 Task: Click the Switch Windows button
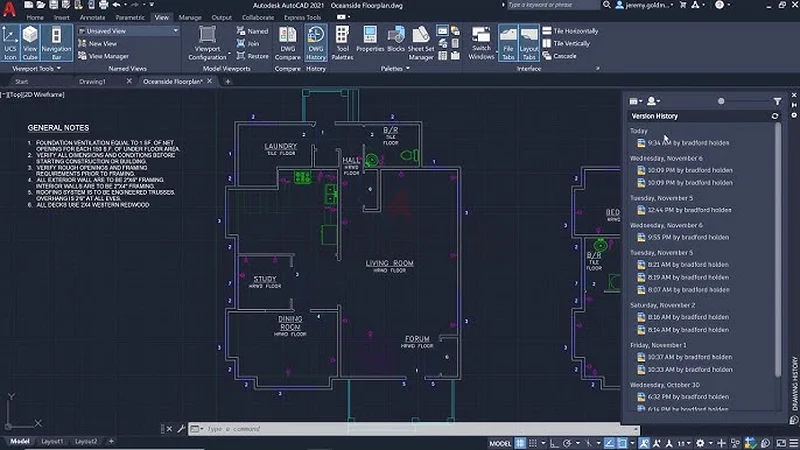pyautogui.click(x=481, y=43)
